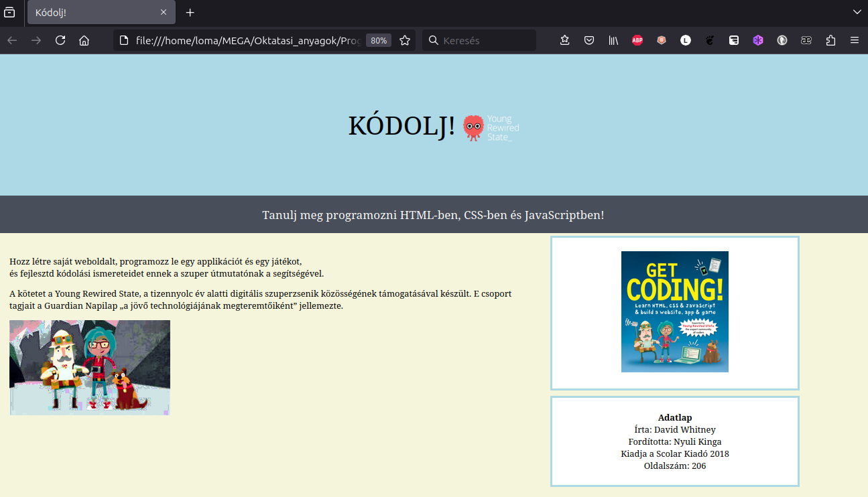Open the Library shelf icon

click(x=613, y=40)
